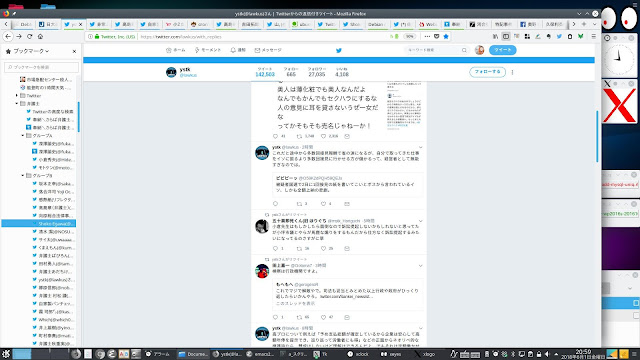The width and height of the screenshot is (640, 360).
Task: View the 665 following count
Action: coord(291,72)
